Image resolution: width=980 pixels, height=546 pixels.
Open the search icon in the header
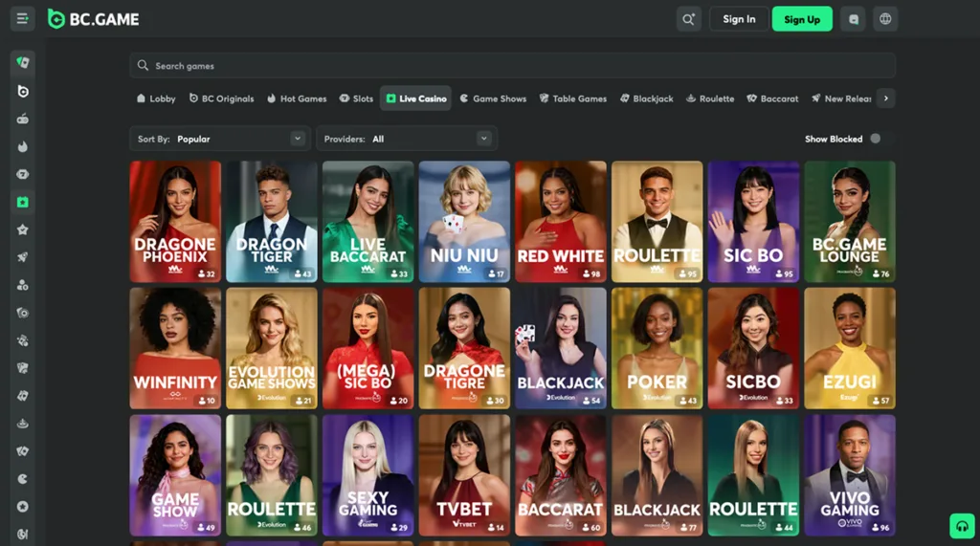688,19
